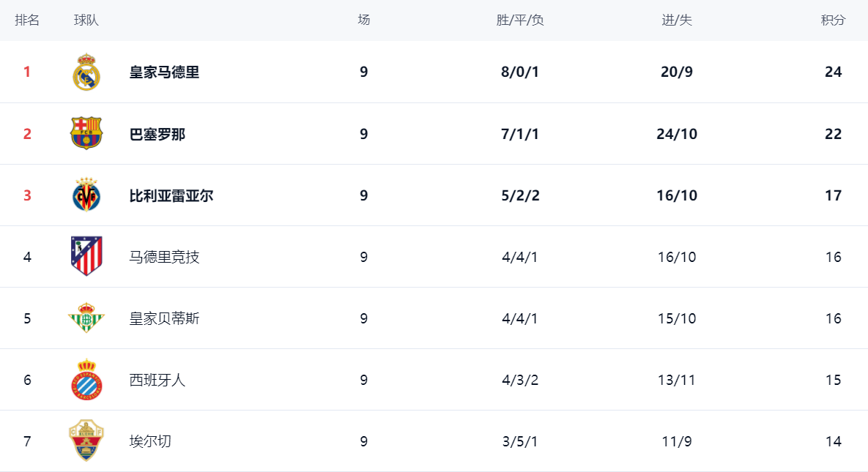
Task: Click the 埃尔切 team name
Action: tap(150, 441)
